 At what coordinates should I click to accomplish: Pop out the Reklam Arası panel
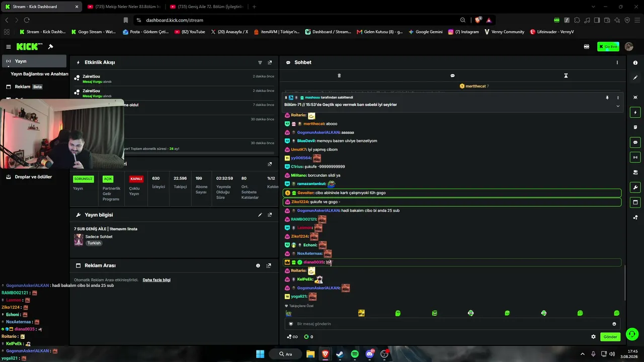(x=269, y=265)
